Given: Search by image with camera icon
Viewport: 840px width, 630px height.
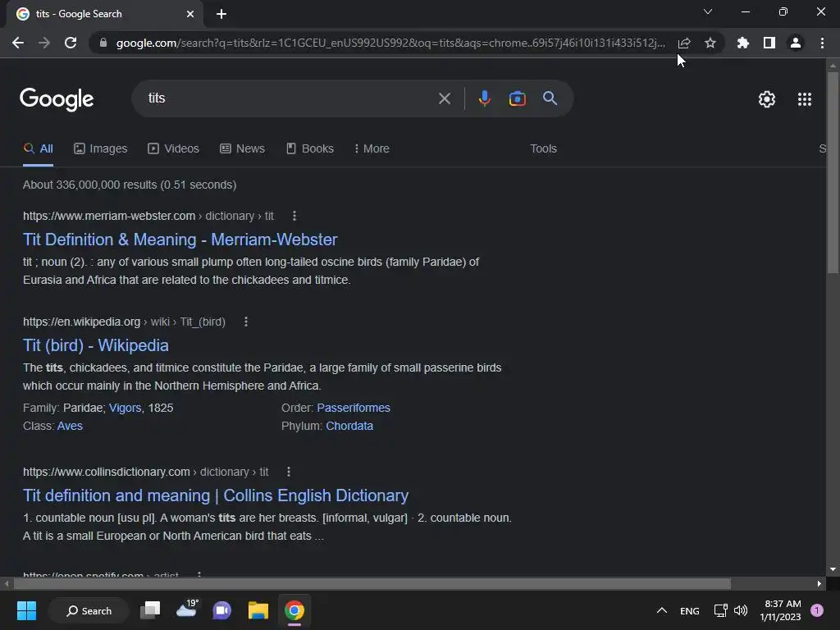Looking at the screenshot, I should pyautogui.click(x=517, y=98).
